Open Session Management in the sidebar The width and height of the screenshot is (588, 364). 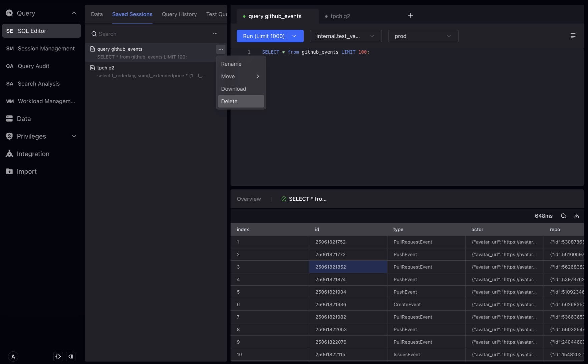tap(46, 49)
